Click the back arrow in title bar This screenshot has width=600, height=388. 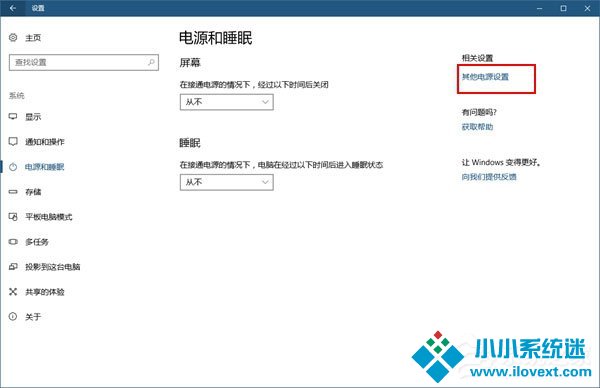coord(13,8)
